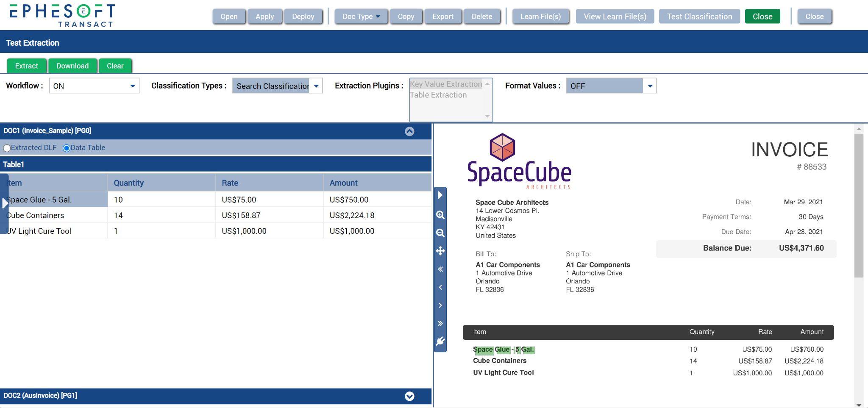
Task: Expand the left side panel arrow handle
Action: point(4,203)
